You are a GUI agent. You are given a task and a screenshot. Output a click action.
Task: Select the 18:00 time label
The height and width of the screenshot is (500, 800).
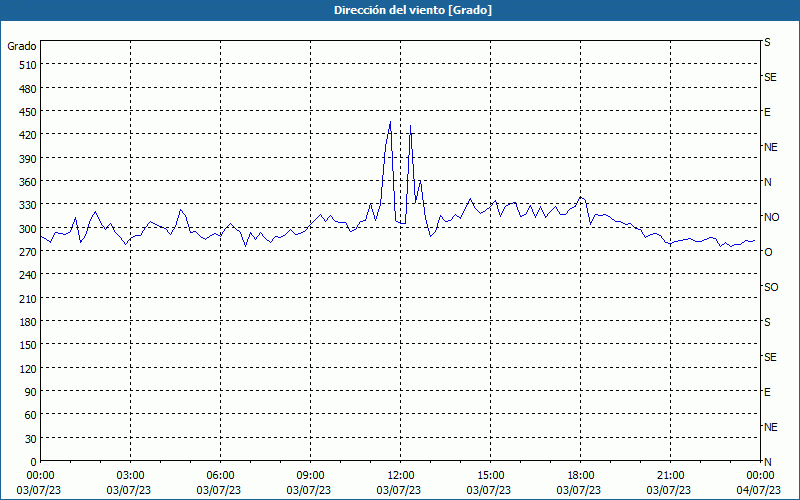pos(580,476)
